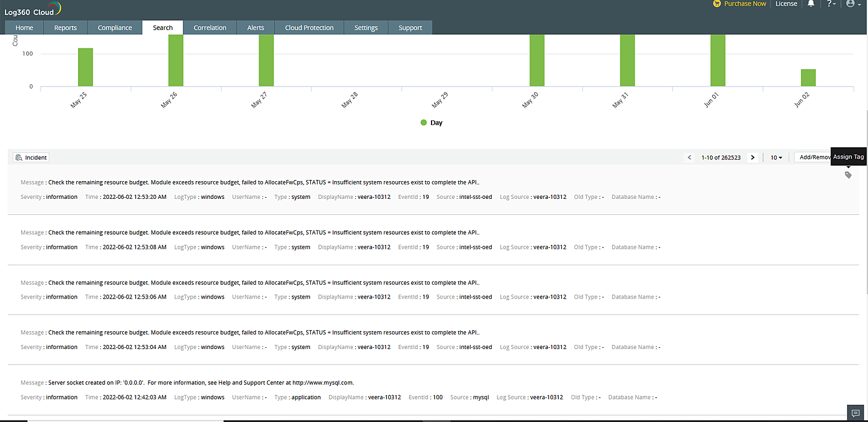
Task: Click the green Day legend dot
Action: 424,122
